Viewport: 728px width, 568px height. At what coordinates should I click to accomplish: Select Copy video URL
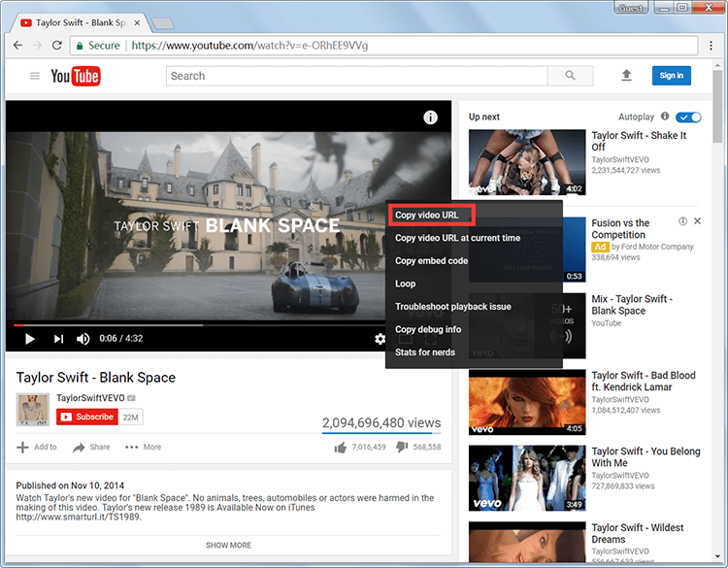[x=474, y=215]
